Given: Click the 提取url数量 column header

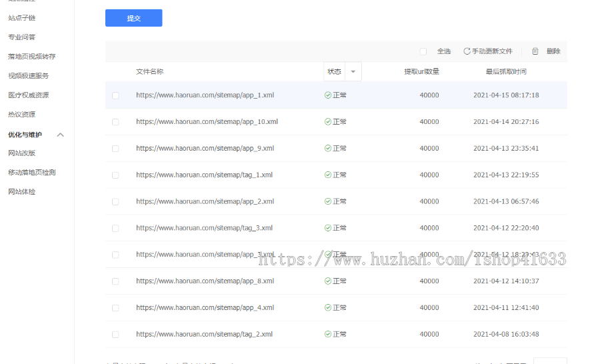Looking at the screenshot, I should (422, 71).
